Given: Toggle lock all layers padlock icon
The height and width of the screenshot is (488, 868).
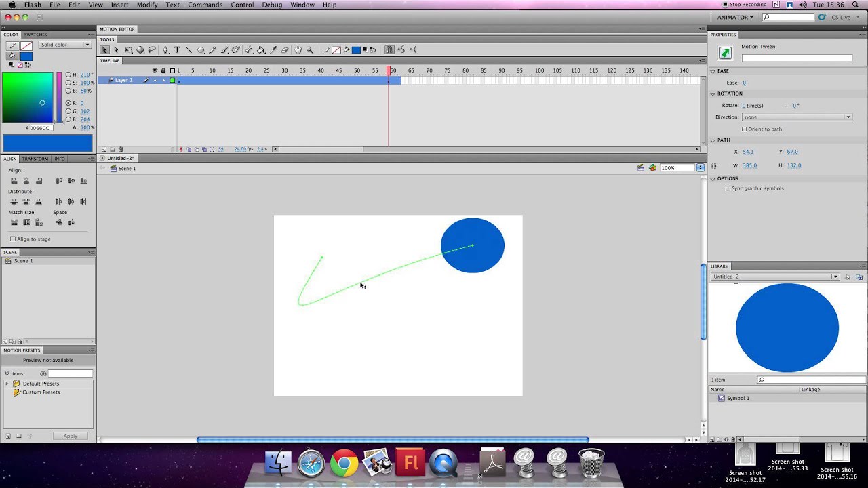Looking at the screenshot, I should coord(163,70).
